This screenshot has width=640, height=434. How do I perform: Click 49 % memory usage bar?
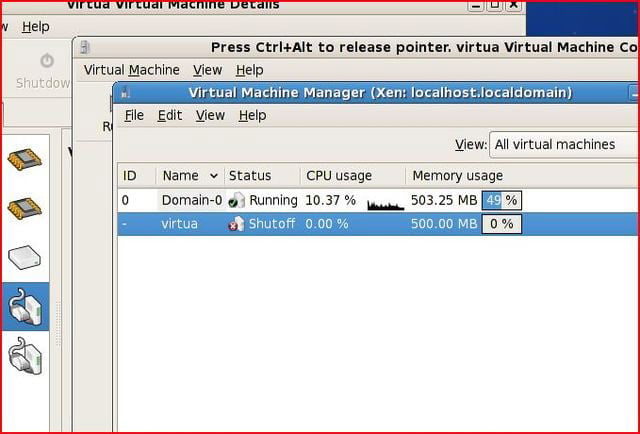tap(502, 200)
